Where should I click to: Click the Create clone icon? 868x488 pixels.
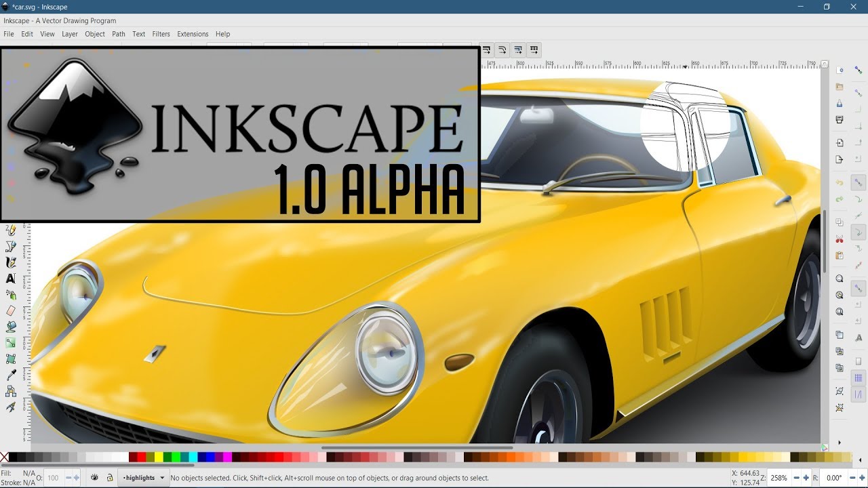tap(840, 351)
